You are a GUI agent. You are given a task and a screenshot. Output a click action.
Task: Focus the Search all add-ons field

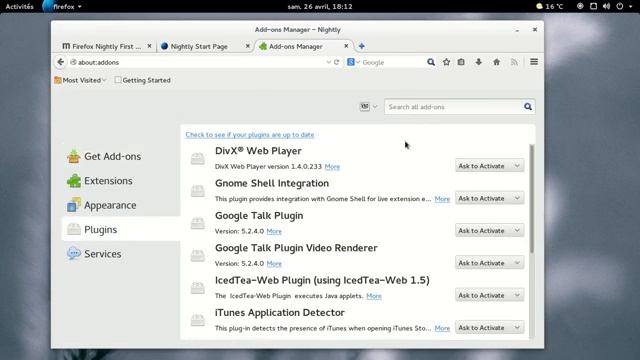454,107
